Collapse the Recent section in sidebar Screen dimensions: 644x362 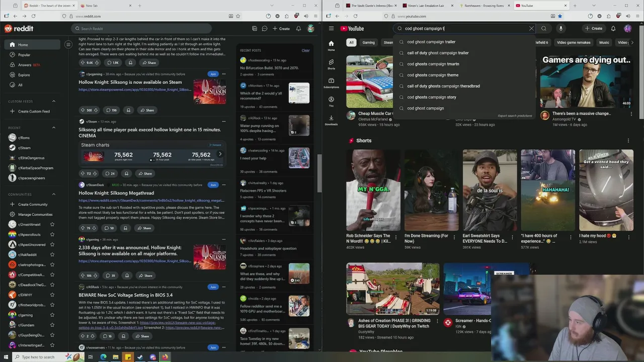point(54,128)
